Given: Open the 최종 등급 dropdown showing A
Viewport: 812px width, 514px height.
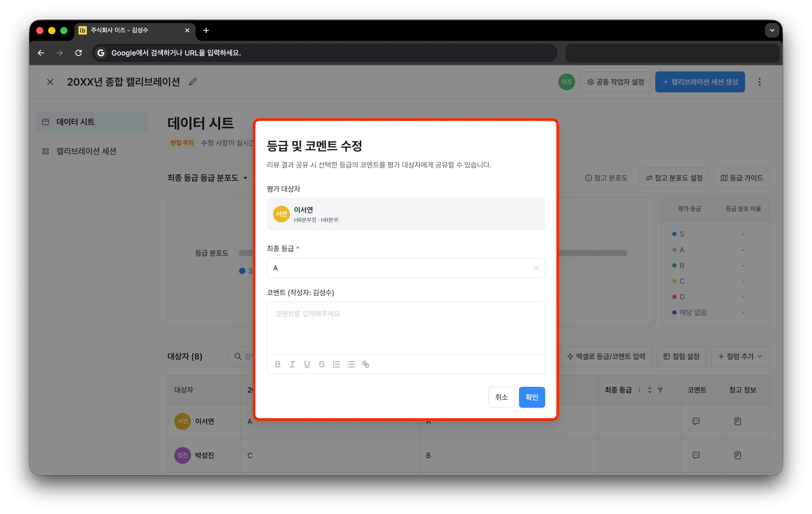Looking at the screenshot, I should pyautogui.click(x=406, y=268).
